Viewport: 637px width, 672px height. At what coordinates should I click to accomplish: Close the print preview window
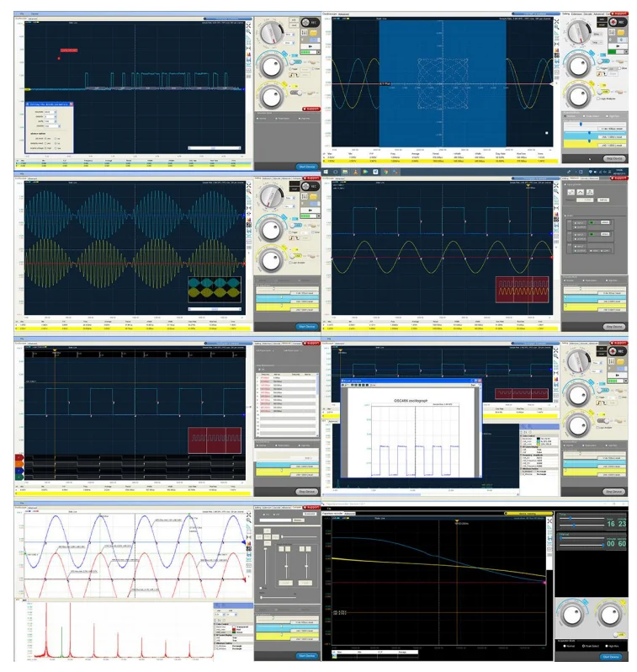pyautogui.click(x=480, y=381)
